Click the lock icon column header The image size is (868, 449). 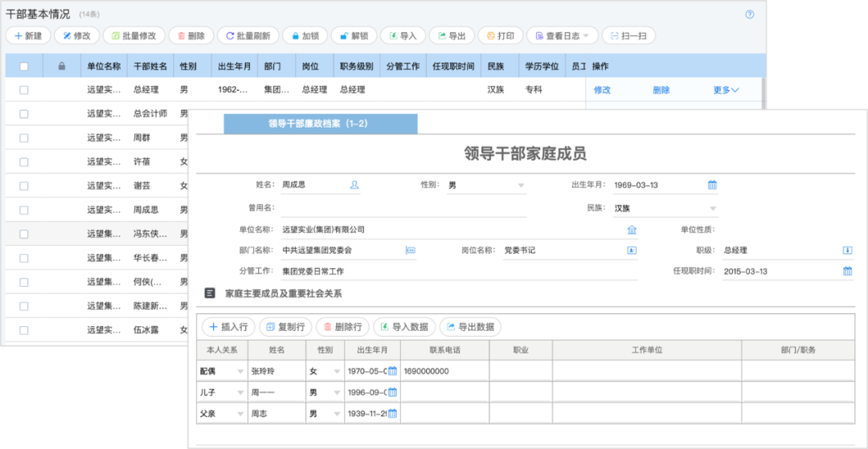pos(62,67)
